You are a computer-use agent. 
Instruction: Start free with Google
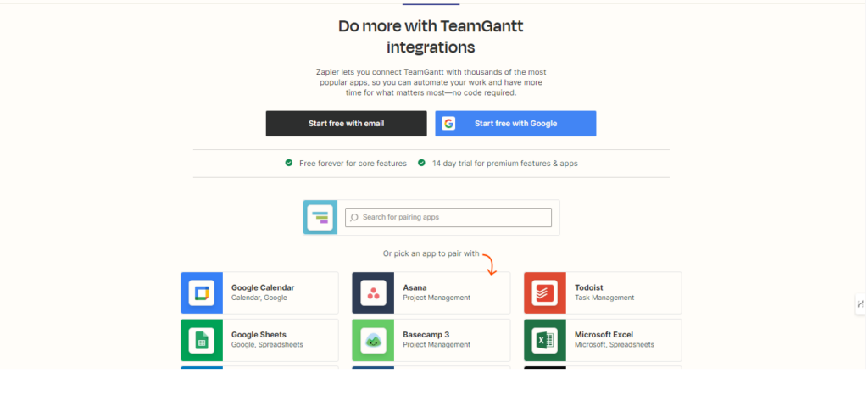pyautogui.click(x=515, y=124)
